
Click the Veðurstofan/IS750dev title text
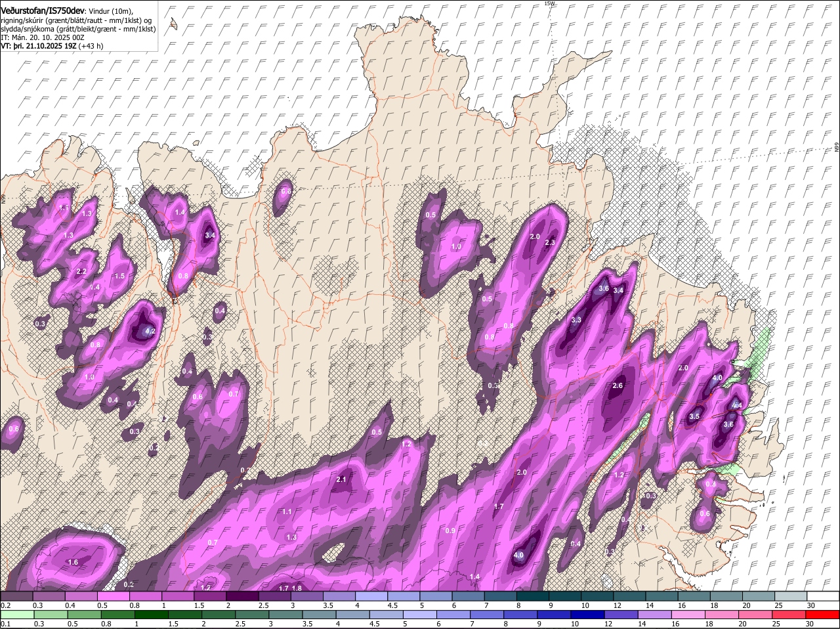(x=43, y=11)
